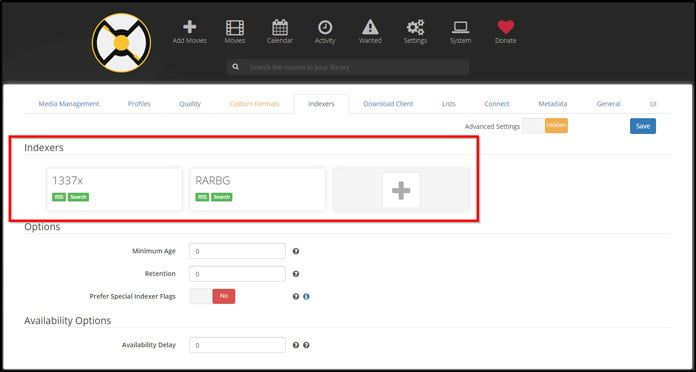Open the RARBG indexer card
This screenshot has width=696, height=372.
point(257,189)
